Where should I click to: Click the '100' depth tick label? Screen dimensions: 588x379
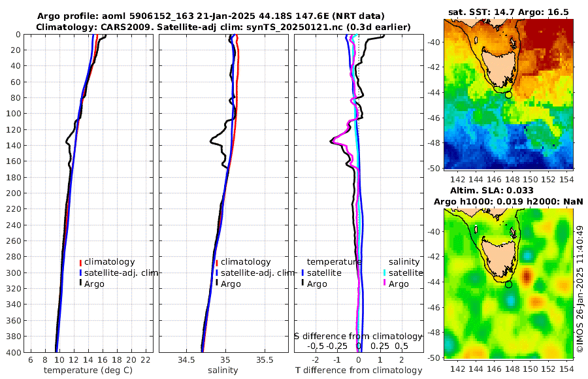(14, 113)
